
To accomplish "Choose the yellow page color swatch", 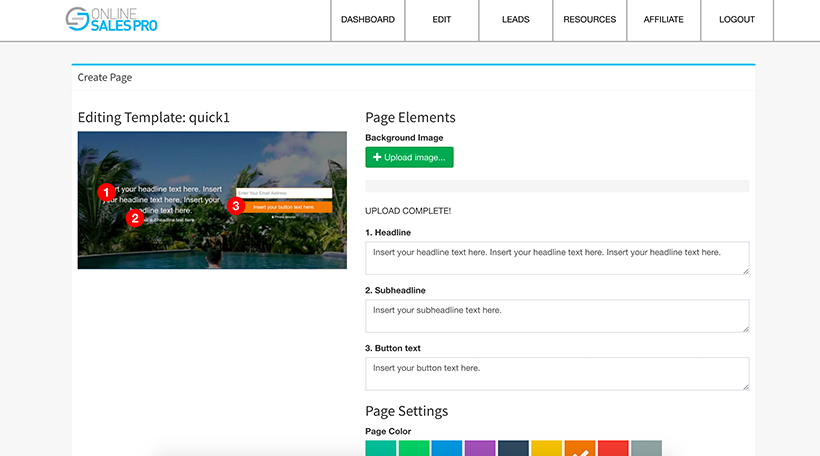I will click(x=546, y=449).
